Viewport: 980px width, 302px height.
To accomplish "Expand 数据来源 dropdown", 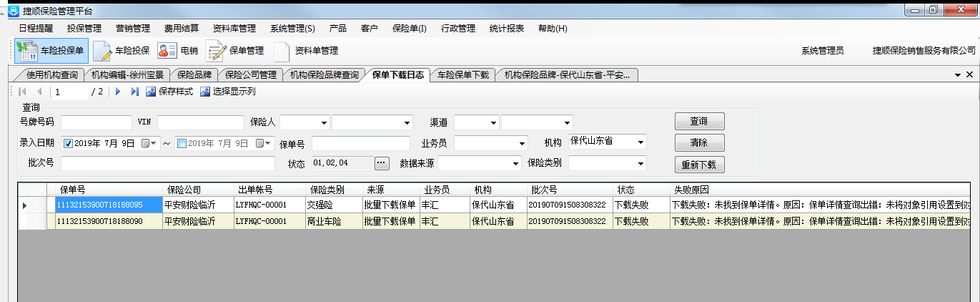I will click(516, 163).
